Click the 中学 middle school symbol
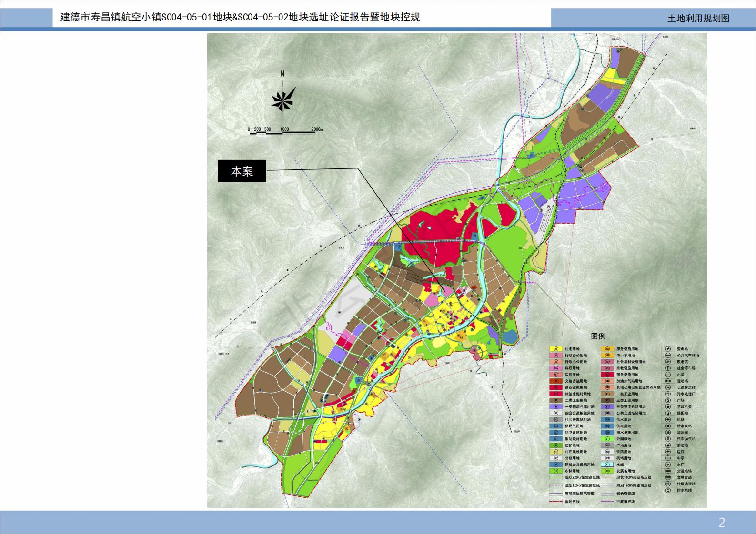 click(668, 458)
